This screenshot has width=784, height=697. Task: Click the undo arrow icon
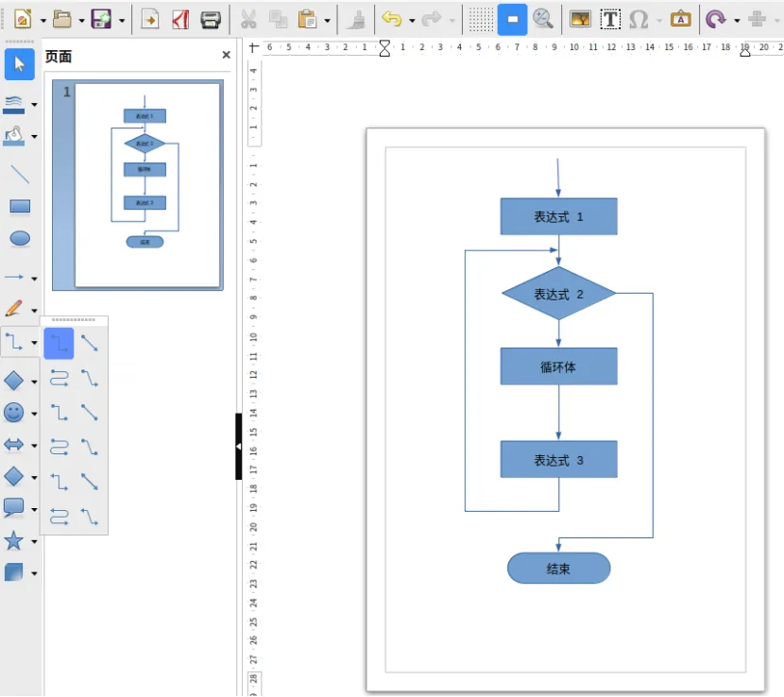[391, 20]
